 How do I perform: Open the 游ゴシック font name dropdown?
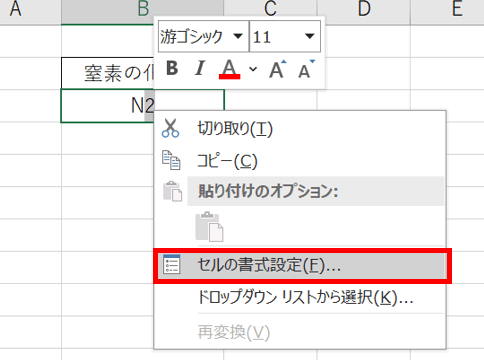(x=203, y=36)
